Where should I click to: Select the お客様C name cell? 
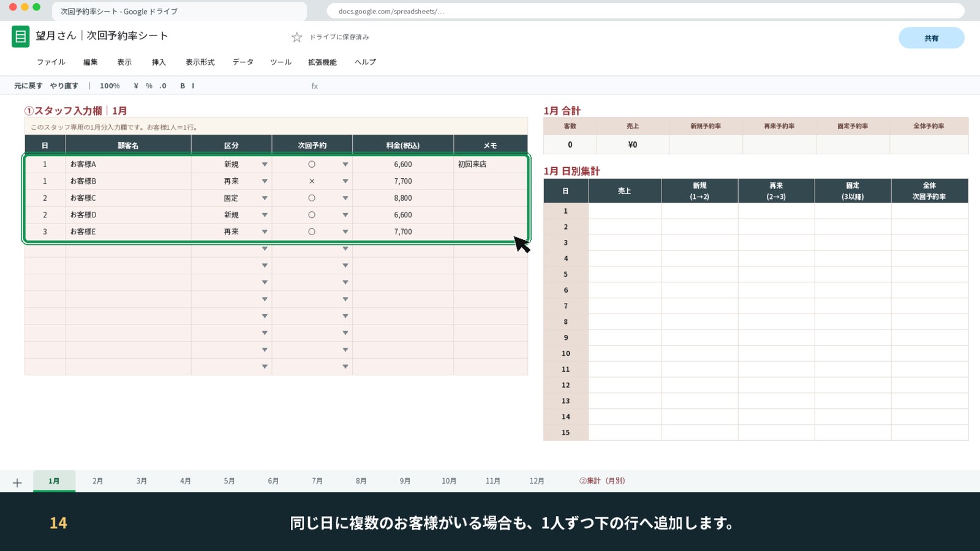point(128,198)
